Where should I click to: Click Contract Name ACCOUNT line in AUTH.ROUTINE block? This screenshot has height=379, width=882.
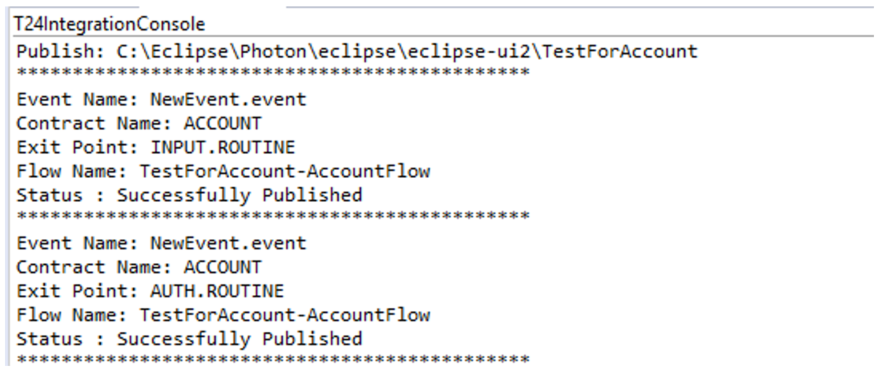(x=139, y=267)
